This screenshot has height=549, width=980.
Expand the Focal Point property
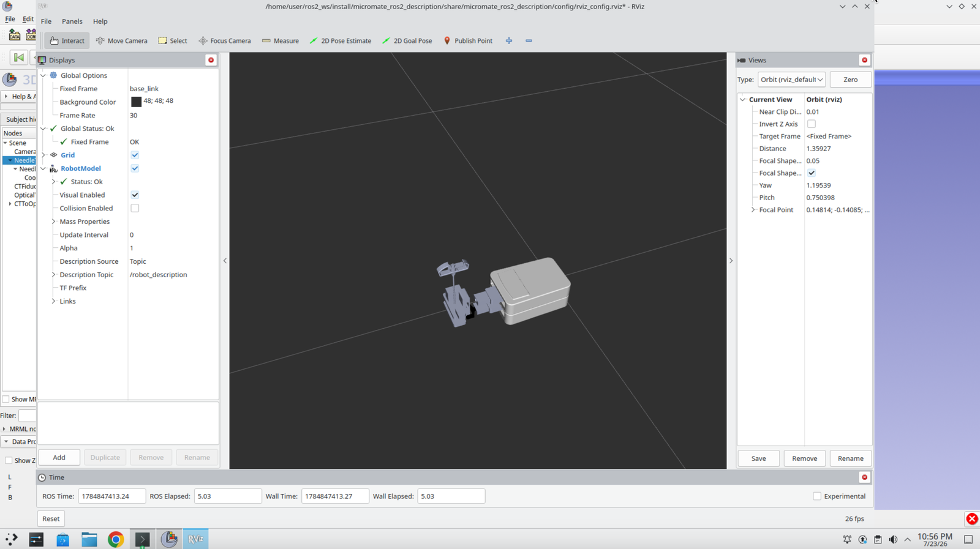pyautogui.click(x=753, y=209)
